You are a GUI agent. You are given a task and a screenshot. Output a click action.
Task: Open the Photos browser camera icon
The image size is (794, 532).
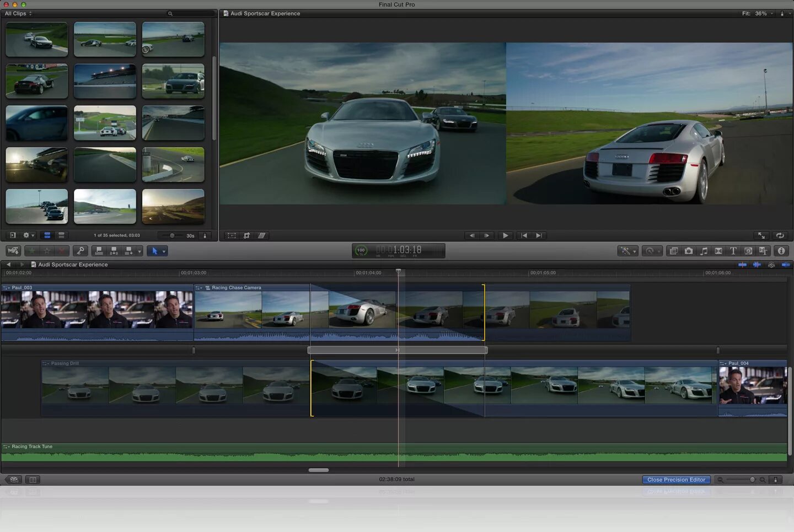tap(689, 251)
